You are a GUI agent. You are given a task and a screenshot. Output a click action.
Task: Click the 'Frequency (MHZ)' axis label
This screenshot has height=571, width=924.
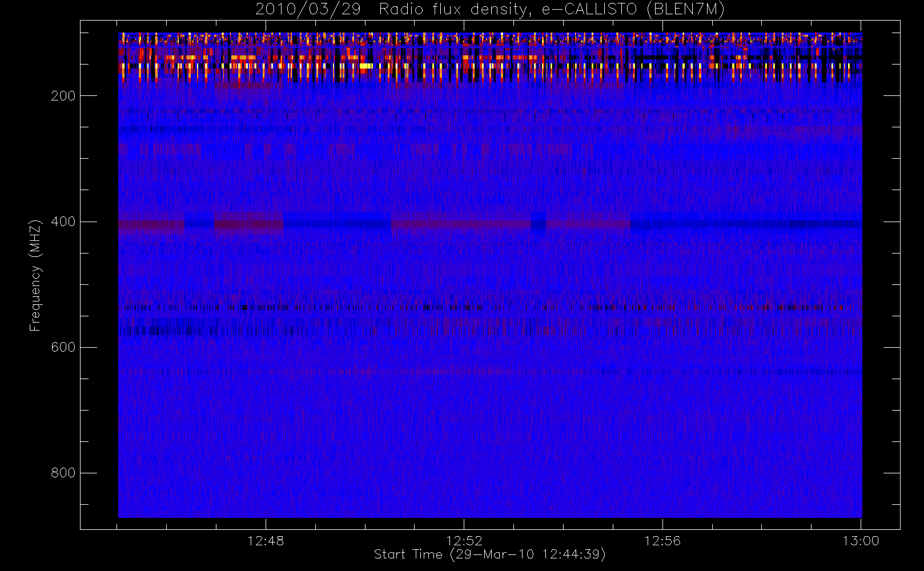[35, 275]
